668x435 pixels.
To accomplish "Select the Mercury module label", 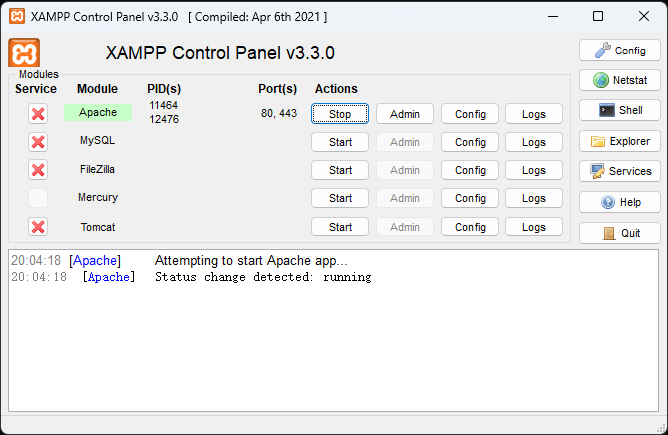I will pyautogui.click(x=98, y=197).
